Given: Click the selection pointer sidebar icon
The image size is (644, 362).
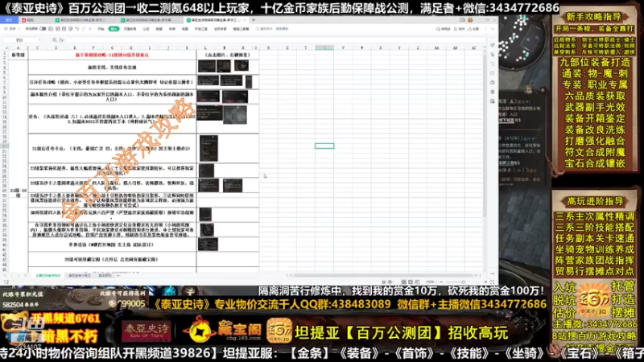Looking at the screenshot, I should pos(493,54).
